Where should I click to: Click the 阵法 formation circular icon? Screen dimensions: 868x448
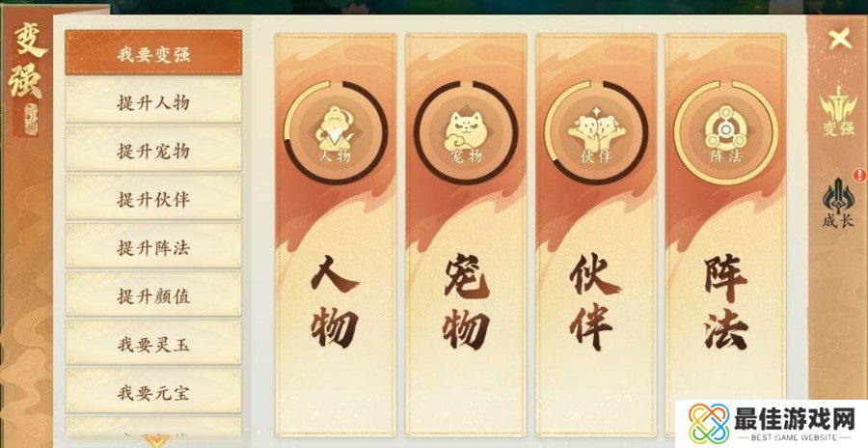(x=725, y=132)
